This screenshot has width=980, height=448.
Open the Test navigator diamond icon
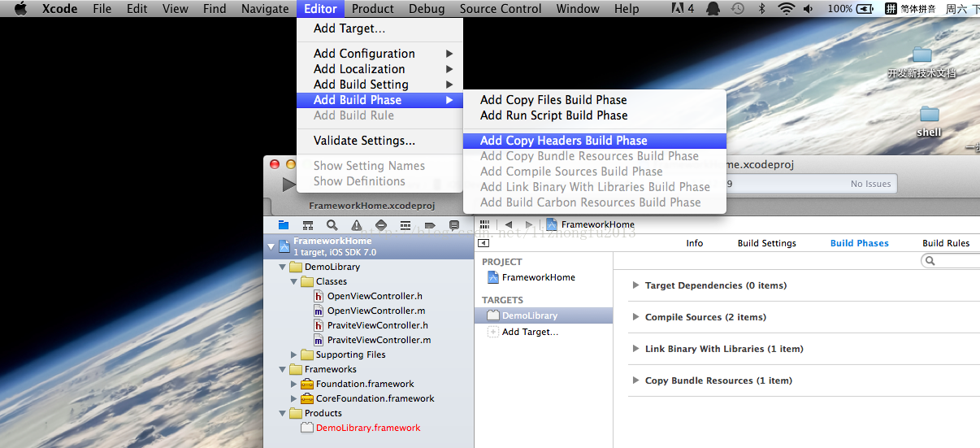click(x=381, y=225)
